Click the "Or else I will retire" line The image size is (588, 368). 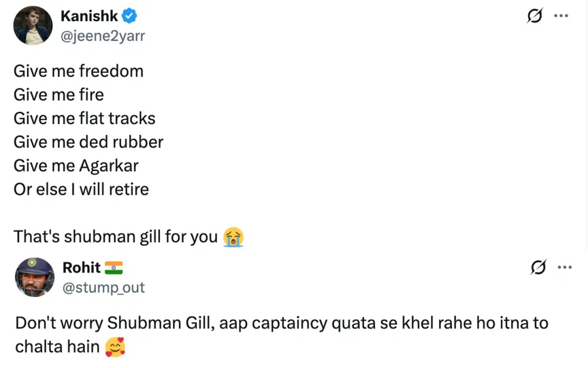tap(81, 189)
